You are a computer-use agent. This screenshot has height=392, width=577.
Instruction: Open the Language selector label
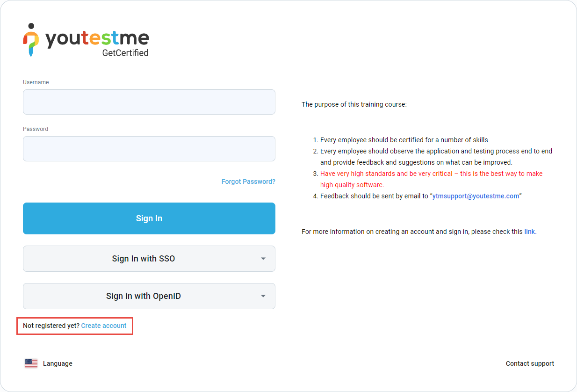pos(58,363)
